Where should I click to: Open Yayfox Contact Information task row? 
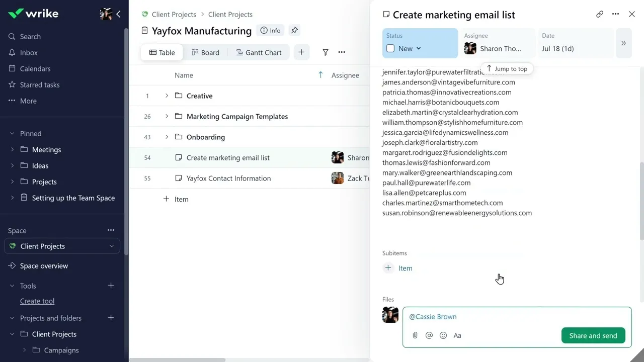(x=250, y=178)
